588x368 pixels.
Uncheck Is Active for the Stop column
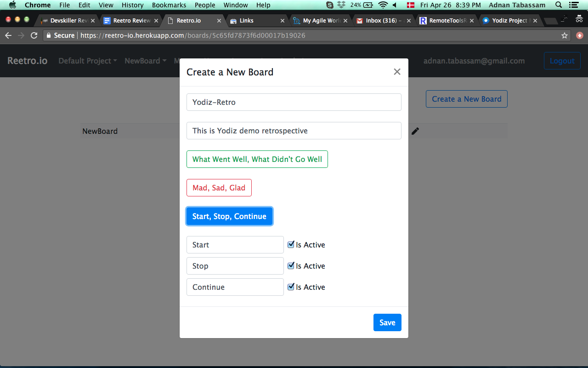(x=291, y=266)
